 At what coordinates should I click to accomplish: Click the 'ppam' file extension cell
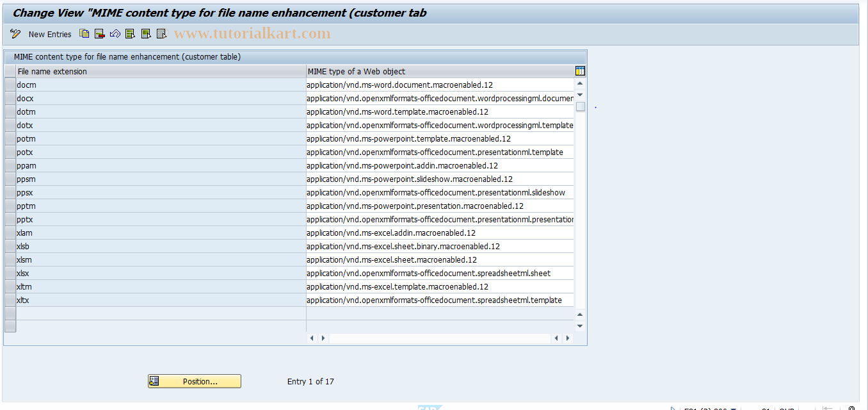click(x=161, y=165)
